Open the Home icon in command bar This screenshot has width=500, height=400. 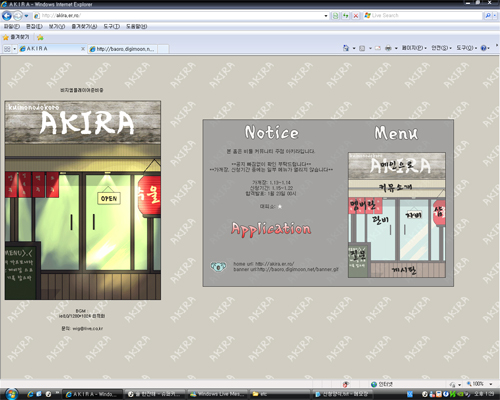tap(346, 48)
